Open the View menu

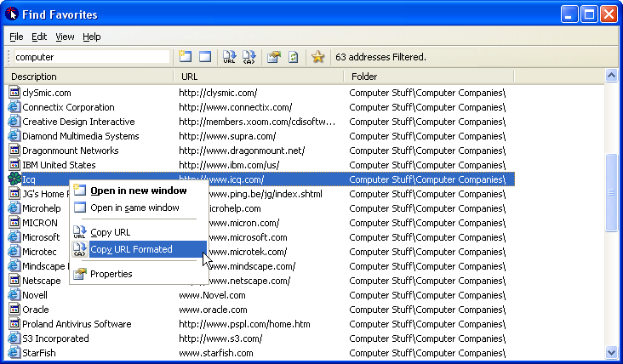65,37
